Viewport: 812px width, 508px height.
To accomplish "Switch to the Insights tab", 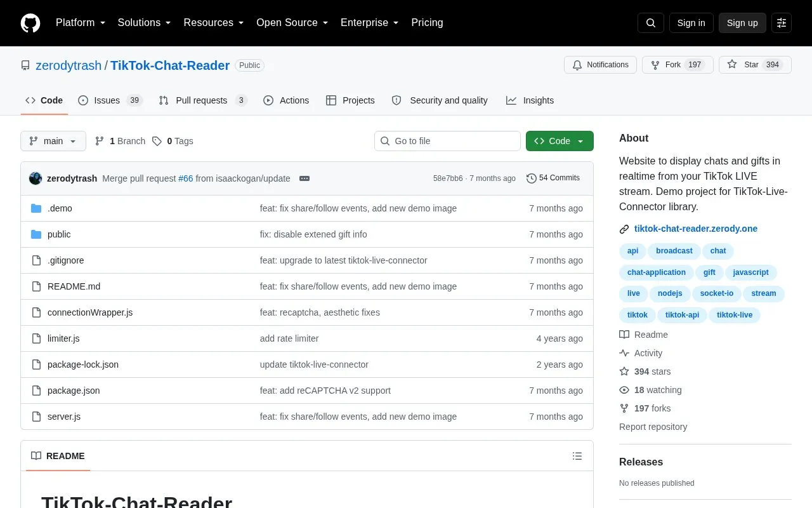I will tap(530, 100).
